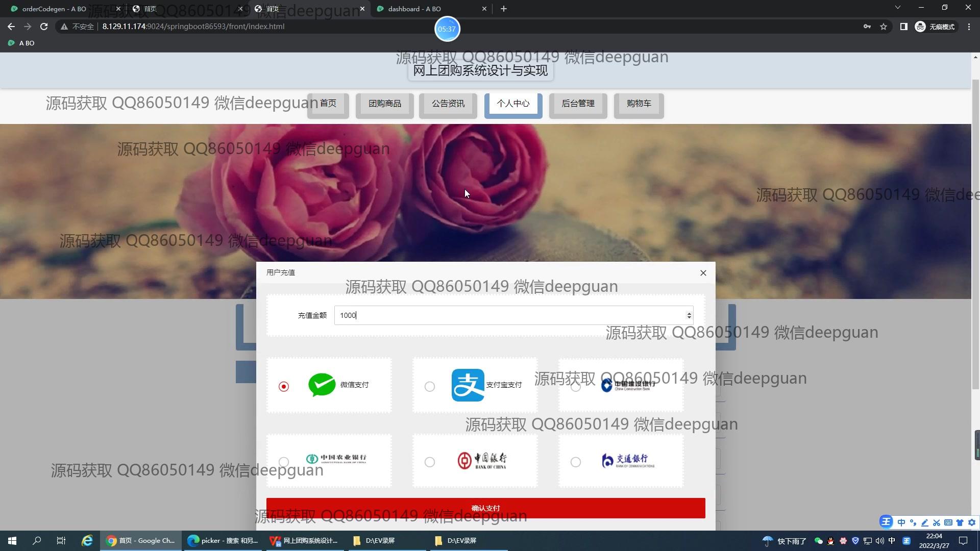Open the 购物车 shopping cart button

(x=639, y=104)
